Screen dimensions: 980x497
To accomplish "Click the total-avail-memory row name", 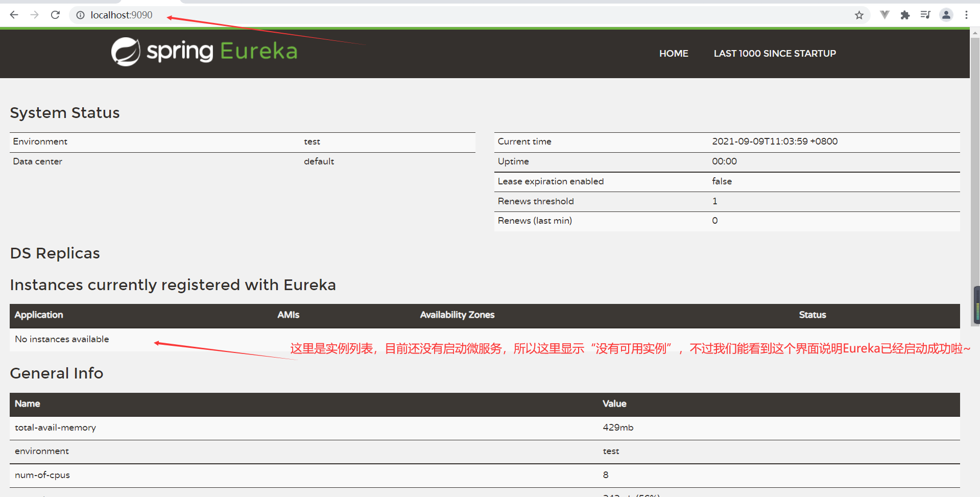I will tap(55, 428).
